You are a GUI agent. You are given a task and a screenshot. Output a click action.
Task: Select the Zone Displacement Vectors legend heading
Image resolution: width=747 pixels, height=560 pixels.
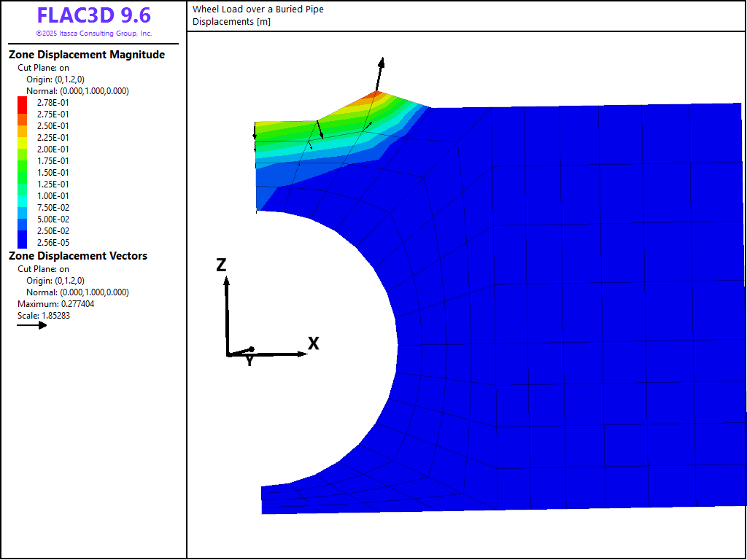(x=77, y=256)
